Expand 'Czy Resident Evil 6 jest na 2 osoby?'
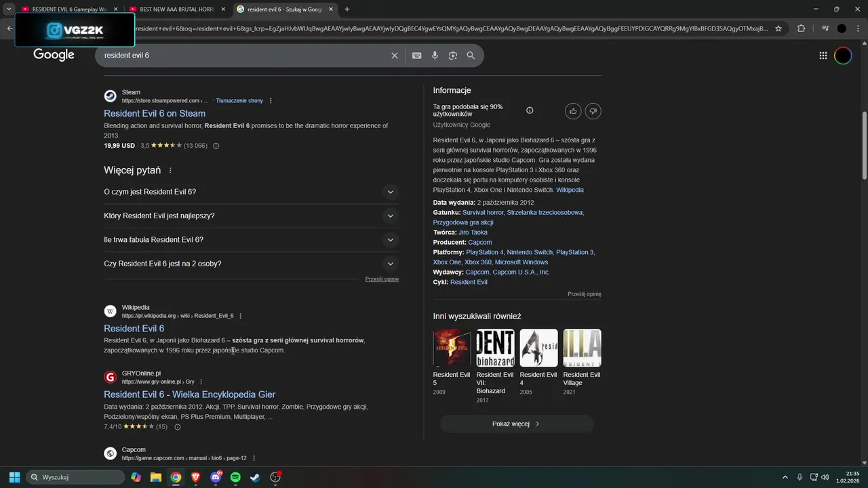868x488 pixels. pos(251,264)
